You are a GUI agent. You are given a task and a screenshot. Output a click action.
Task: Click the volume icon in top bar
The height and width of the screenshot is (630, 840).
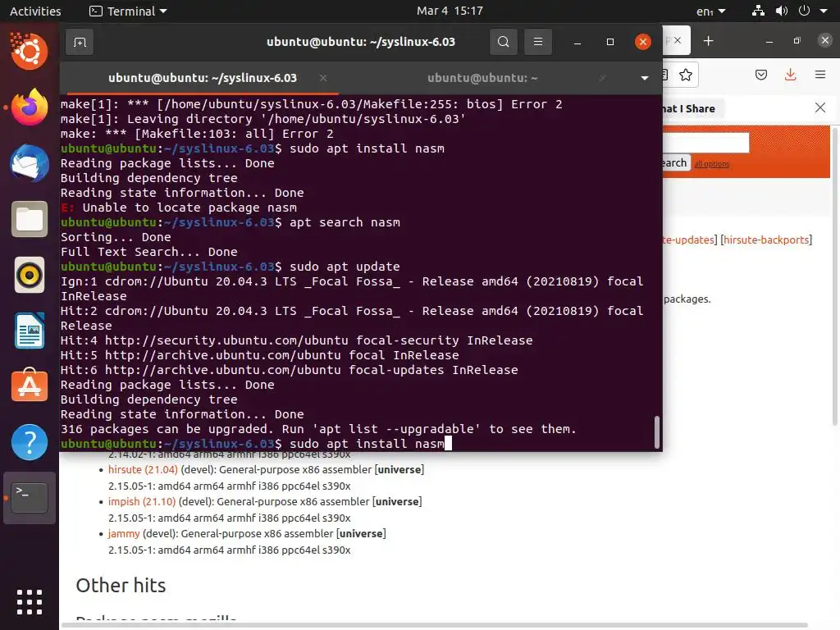tap(782, 11)
